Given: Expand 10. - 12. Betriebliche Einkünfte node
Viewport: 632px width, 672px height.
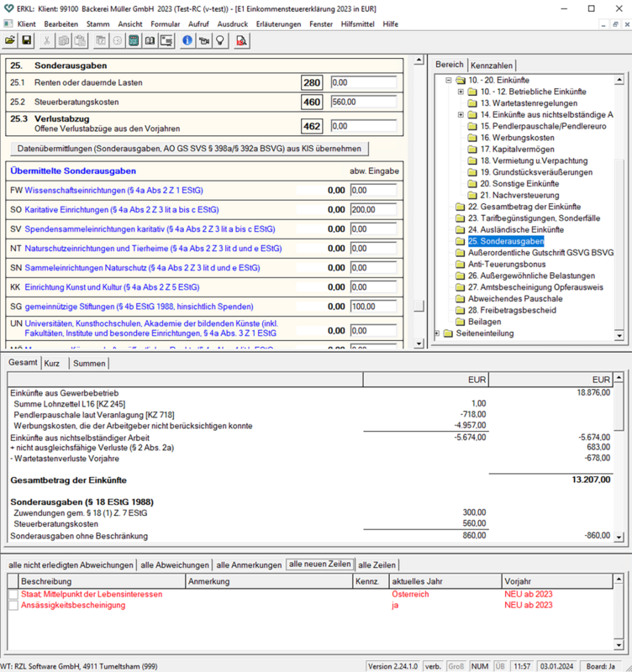Looking at the screenshot, I should [461, 92].
